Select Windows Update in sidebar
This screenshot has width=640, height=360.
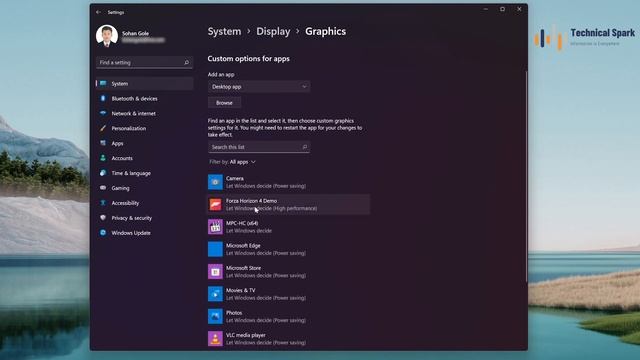click(131, 233)
